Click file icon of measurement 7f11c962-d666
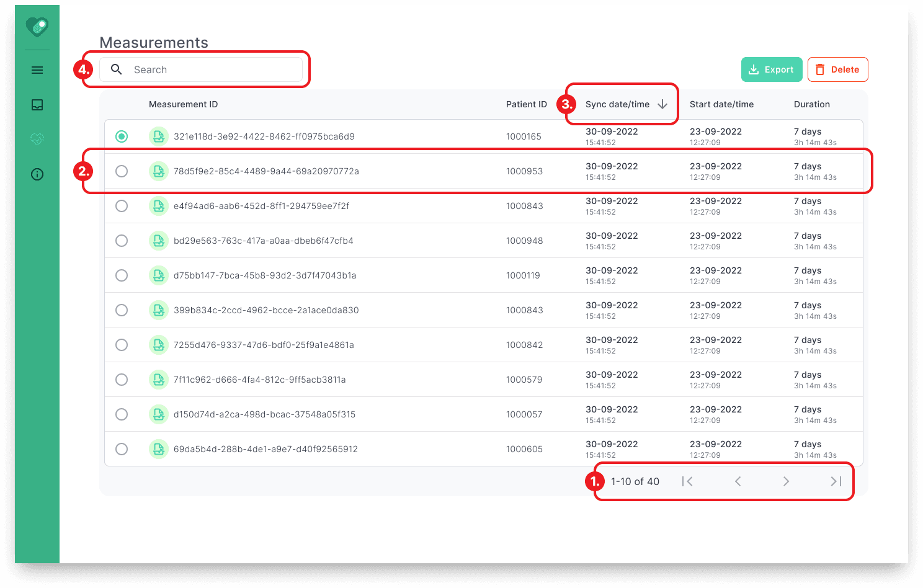 click(x=159, y=380)
